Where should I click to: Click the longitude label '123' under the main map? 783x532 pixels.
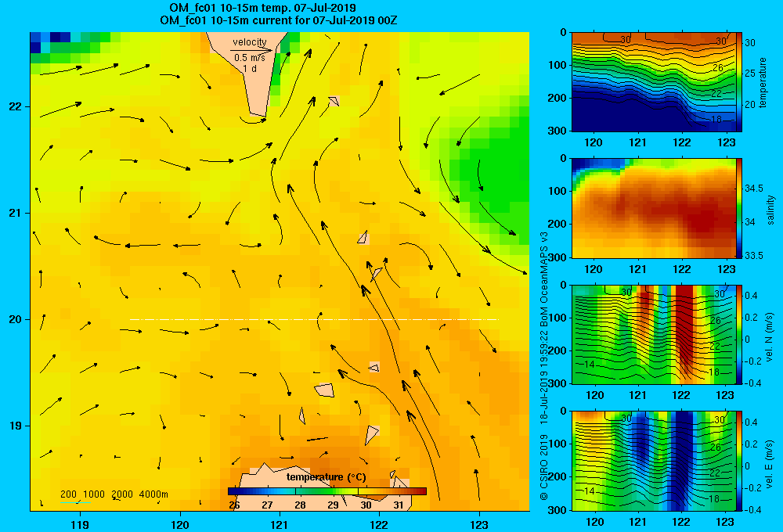pyautogui.click(x=479, y=524)
